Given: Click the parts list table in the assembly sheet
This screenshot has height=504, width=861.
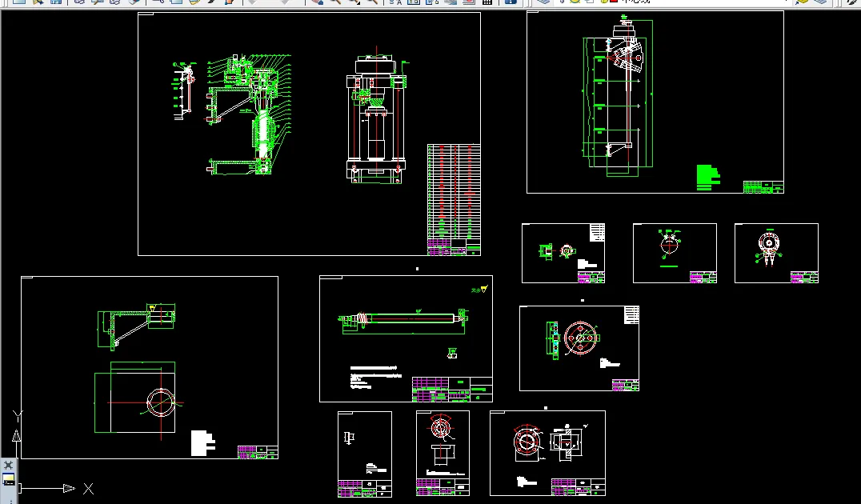Looking at the screenshot, I should 454,191.
